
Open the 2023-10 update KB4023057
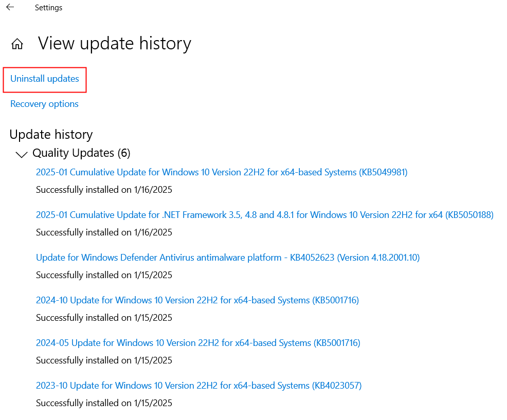pyautogui.click(x=198, y=385)
